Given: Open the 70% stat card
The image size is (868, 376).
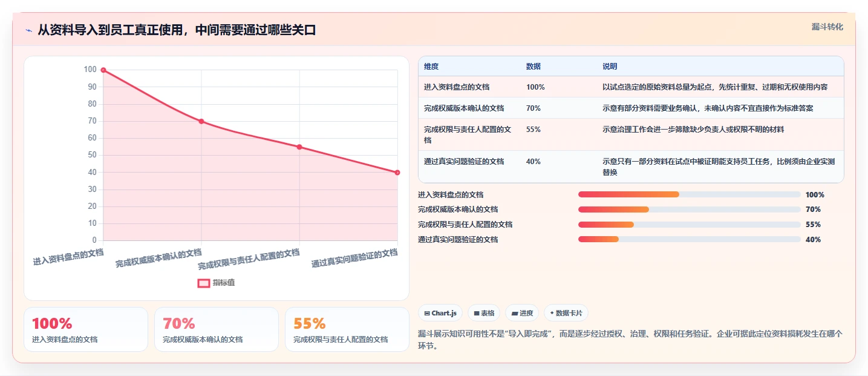Looking at the screenshot, I should point(217,329).
